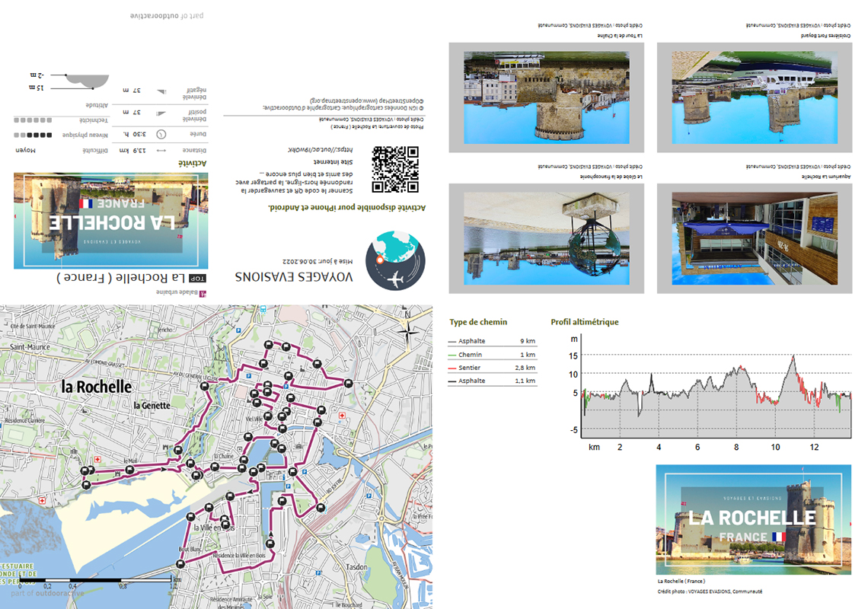
Task: Open the La Tour de la Chaîne photo
Action: pos(547,97)
